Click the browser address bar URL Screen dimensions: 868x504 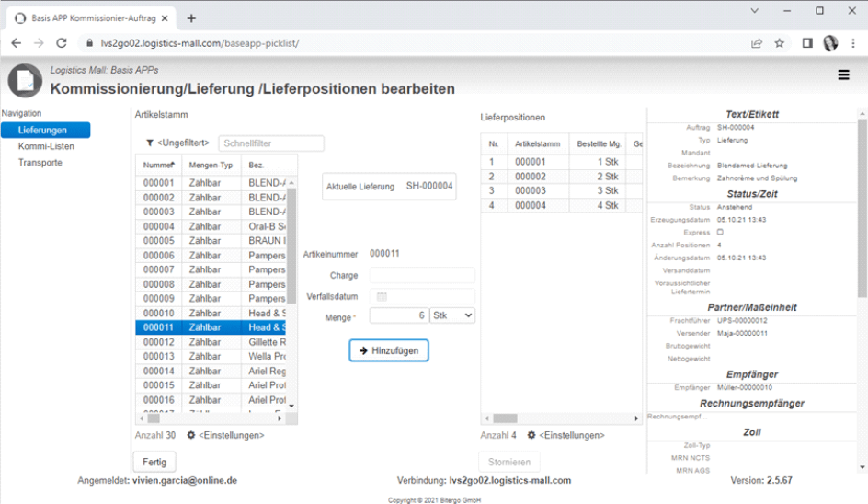click(200, 43)
